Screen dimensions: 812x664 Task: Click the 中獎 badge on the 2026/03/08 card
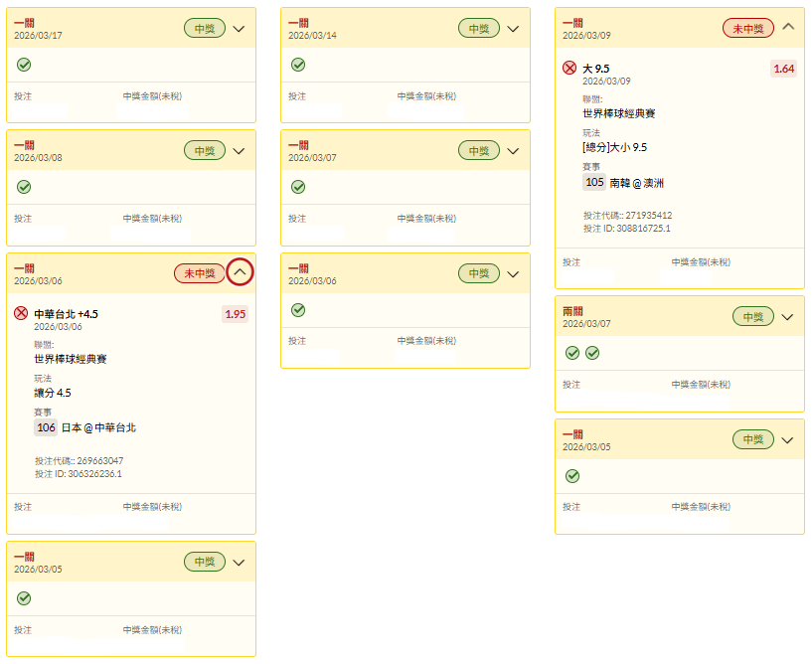tap(205, 151)
